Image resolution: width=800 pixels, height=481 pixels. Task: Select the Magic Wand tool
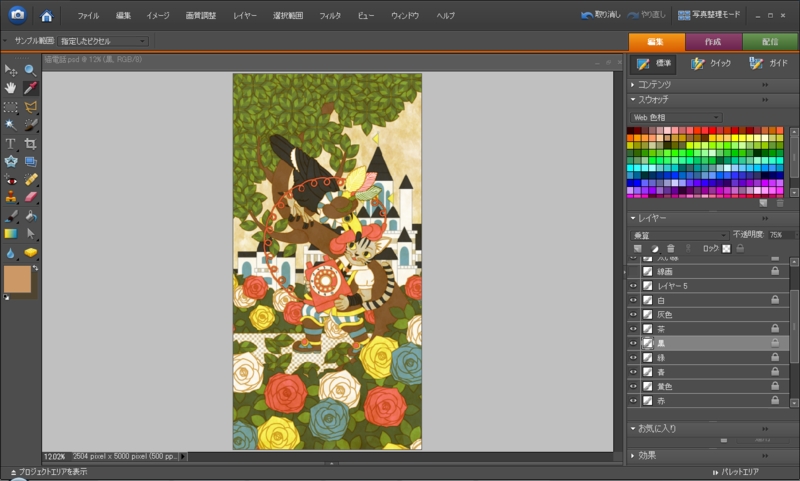pos(10,124)
